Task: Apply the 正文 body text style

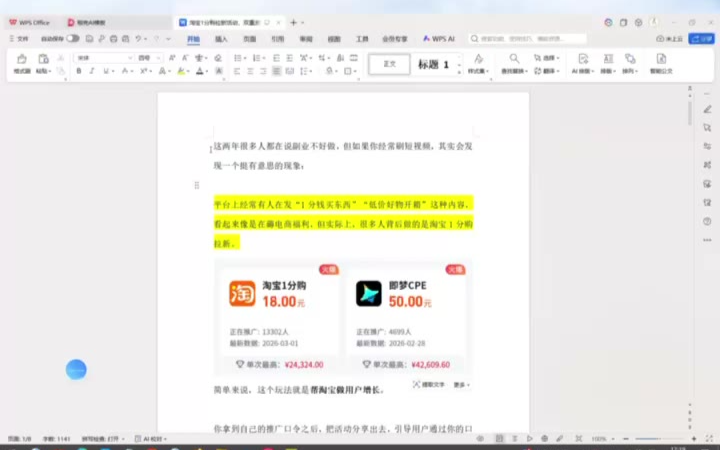Action: pyautogui.click(x=390, y=64)
